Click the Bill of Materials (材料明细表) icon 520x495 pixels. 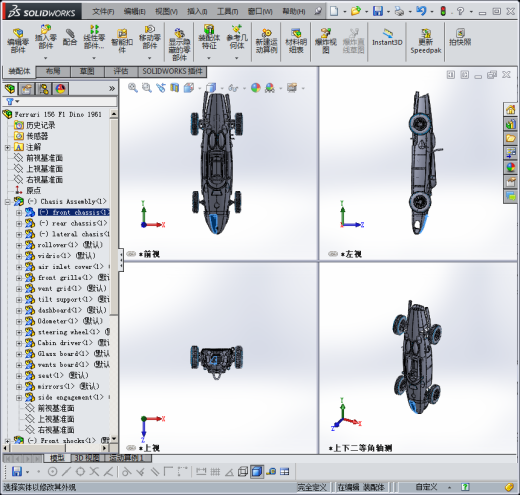point(296,41)
